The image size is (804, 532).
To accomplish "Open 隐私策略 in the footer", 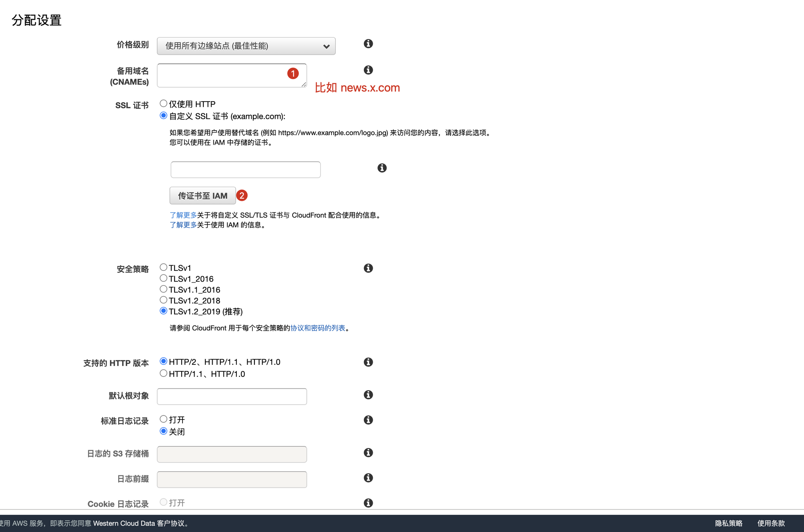I will point(728,523).
